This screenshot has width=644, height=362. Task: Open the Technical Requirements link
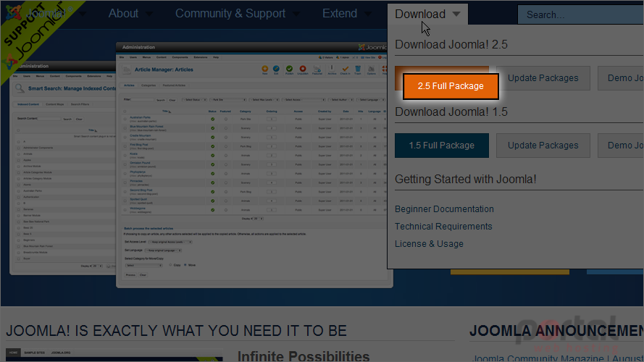(443, 227)
